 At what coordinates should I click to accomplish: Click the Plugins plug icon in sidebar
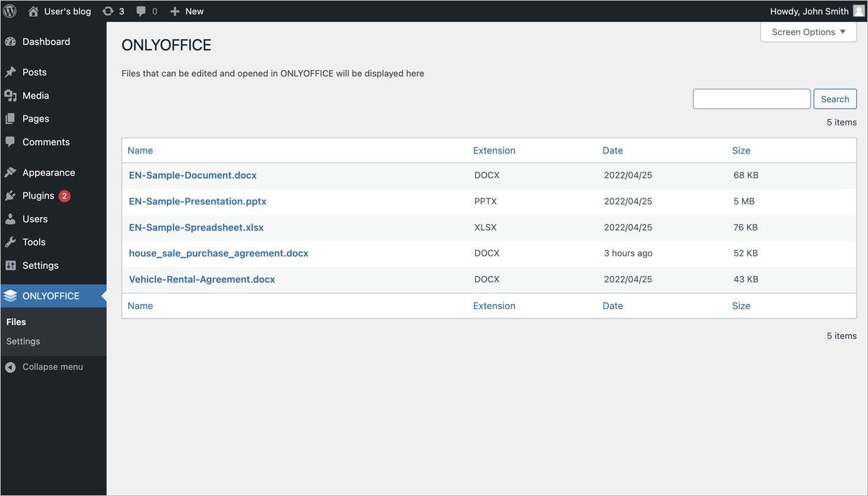point(10,196)
